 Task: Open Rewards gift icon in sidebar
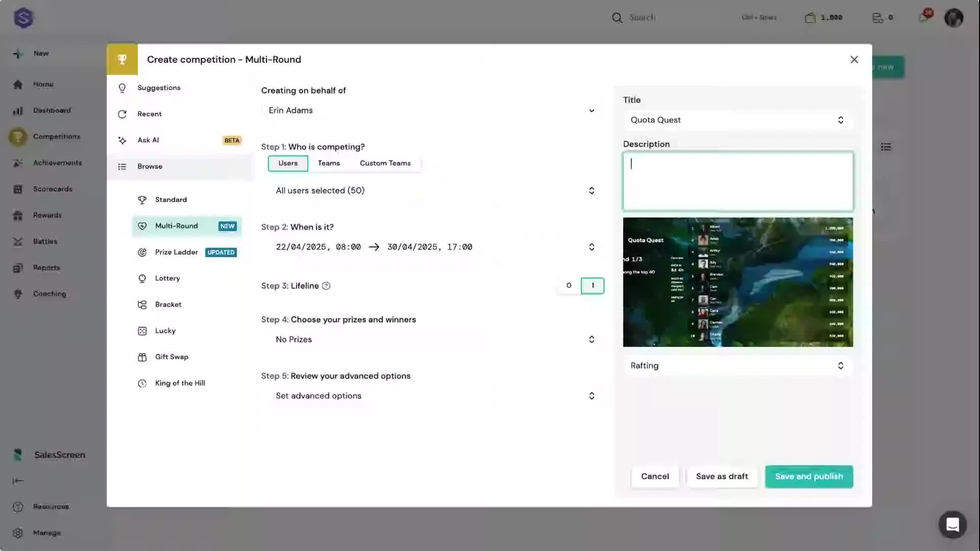point(18,216)
